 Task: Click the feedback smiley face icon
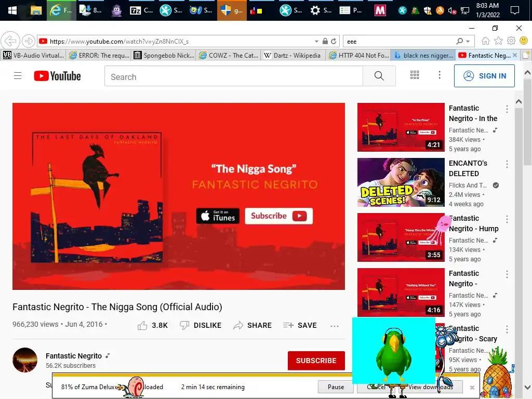click(x=524, y=41)
